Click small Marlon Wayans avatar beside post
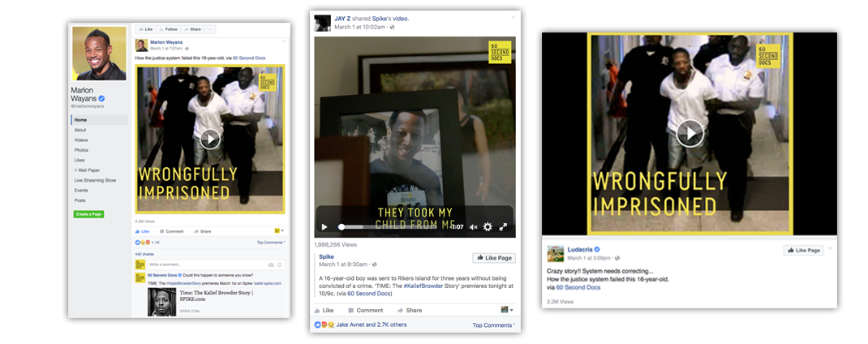868x344 pixels. (142, 45)
